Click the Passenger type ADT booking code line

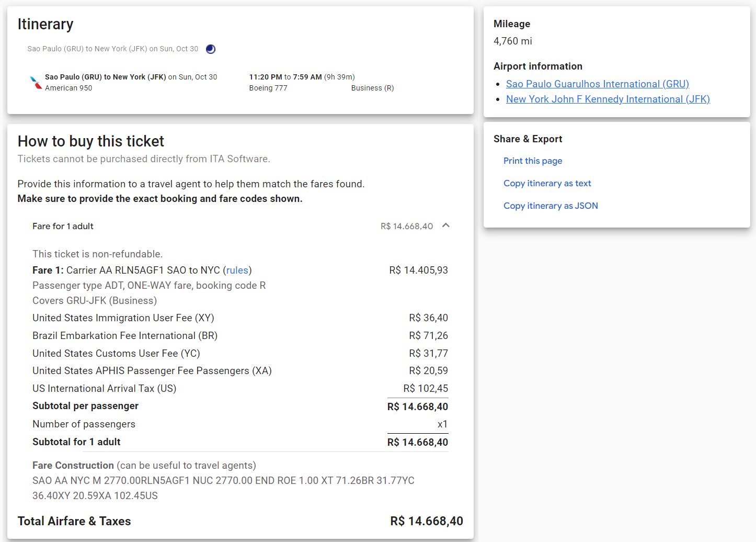click(149, 286)
